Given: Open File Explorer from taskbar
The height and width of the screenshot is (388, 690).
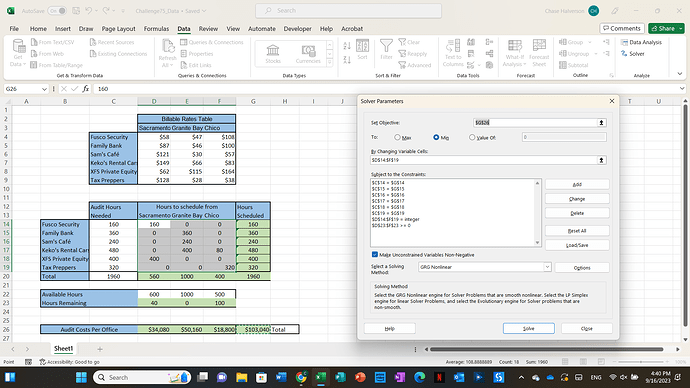Looking at the screenshot, I should click(x=242, y=377).
